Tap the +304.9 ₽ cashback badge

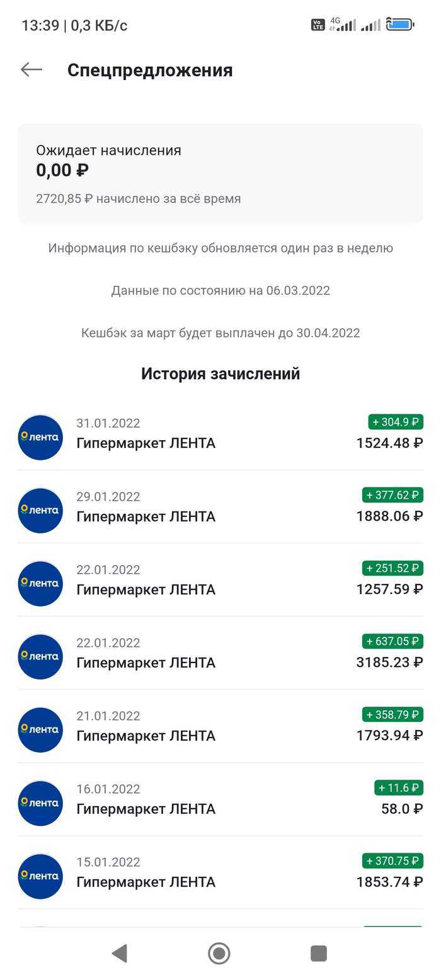[396, 422]
